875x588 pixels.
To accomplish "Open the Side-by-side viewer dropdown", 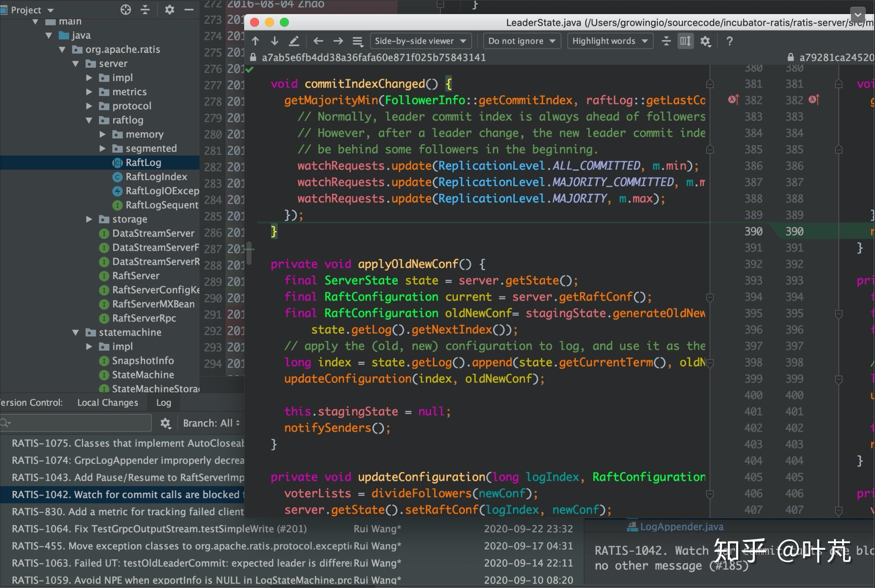I will tap(420, 41).
